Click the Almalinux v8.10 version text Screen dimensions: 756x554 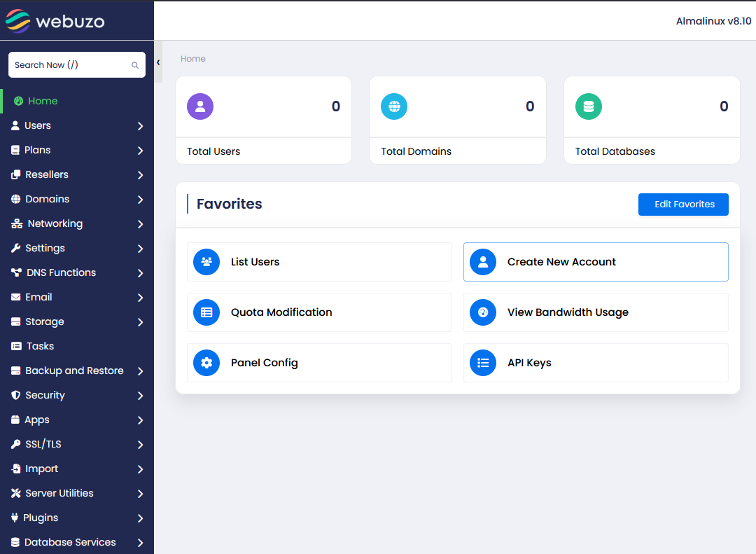pos(713,21)
